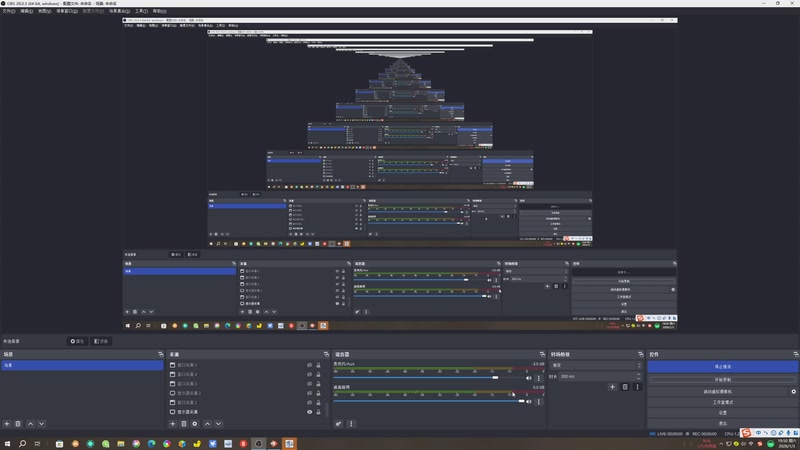Open advanced audio properties gear in mixer

pos(338,423)
